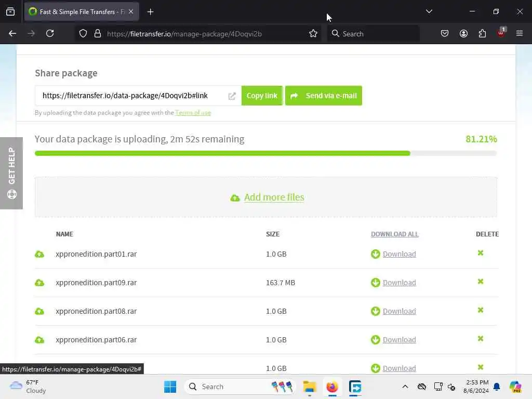This screenshot has width=532, height=399.
Task: Open the GET HELP side tab
Action: tap(11, 173)
